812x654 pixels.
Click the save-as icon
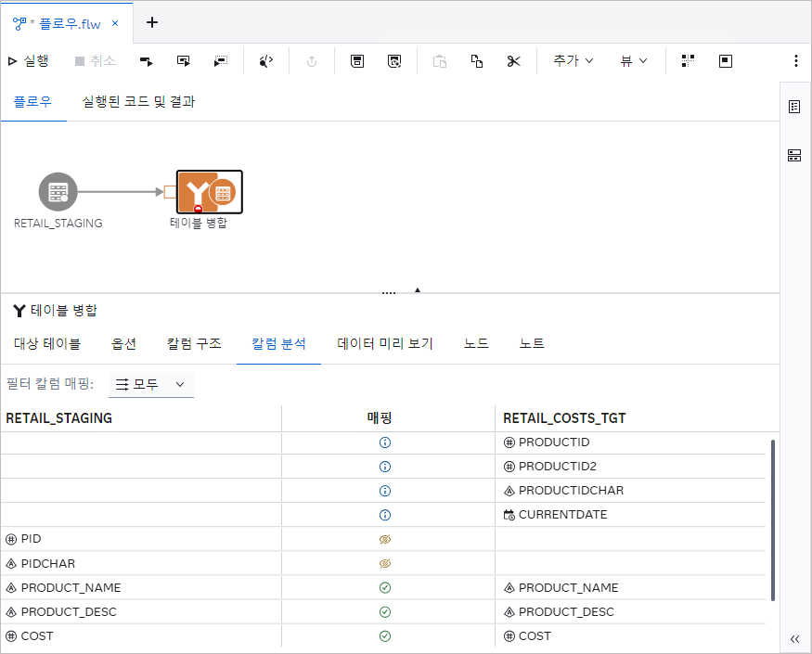(394, 61)
